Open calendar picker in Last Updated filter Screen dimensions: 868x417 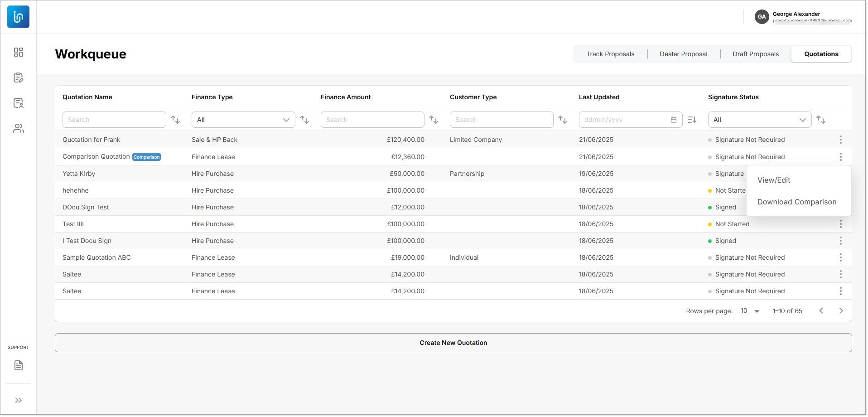coord(674,120)
